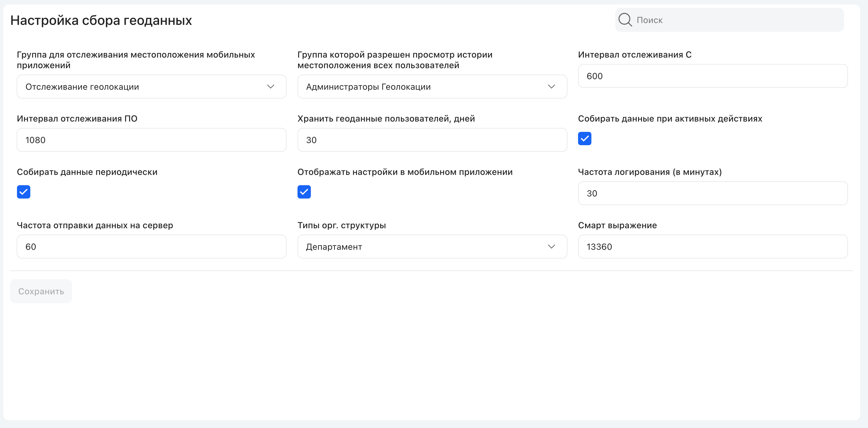Viewport: 868px width, 428px height.
Task: Click label Типы орг. структуры
Action: pos(342,226)
